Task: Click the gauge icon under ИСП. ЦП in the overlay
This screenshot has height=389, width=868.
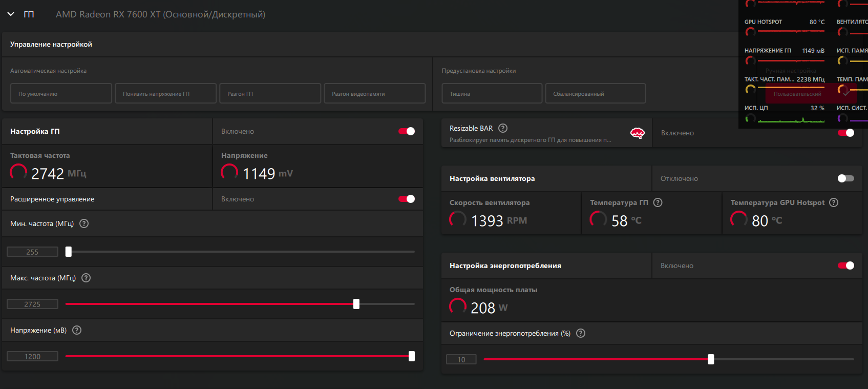Action: point(750,118)
